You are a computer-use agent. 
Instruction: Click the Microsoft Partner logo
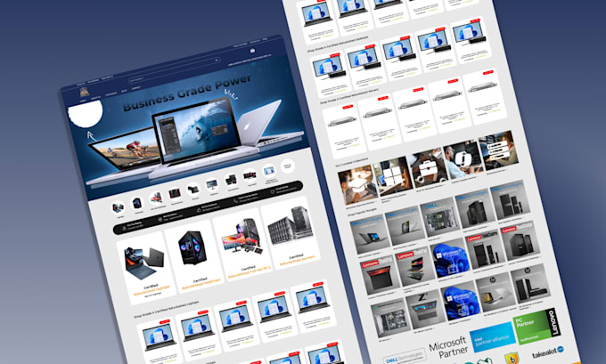[x=448, y=347]
